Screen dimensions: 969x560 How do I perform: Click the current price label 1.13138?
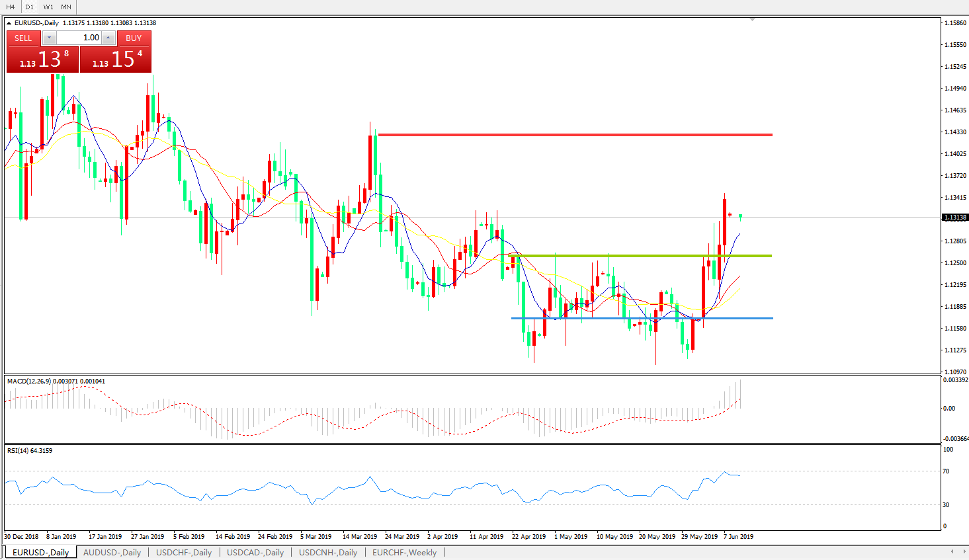(954, 218)
